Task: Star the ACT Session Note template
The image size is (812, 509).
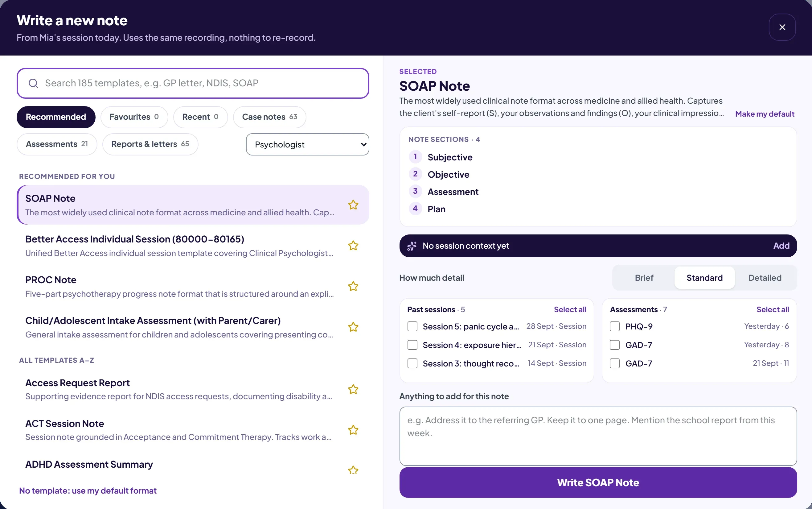Action: (x=353, y=430)
